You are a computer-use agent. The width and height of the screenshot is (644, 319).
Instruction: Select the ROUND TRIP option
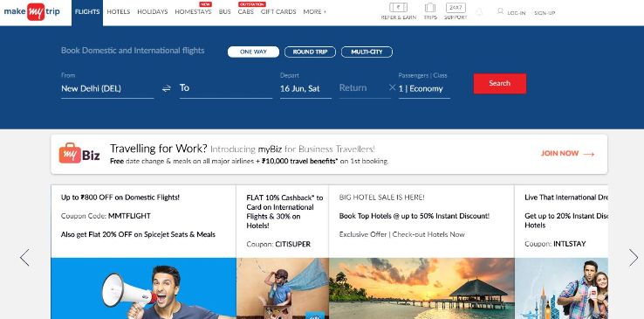click(310, 52)
